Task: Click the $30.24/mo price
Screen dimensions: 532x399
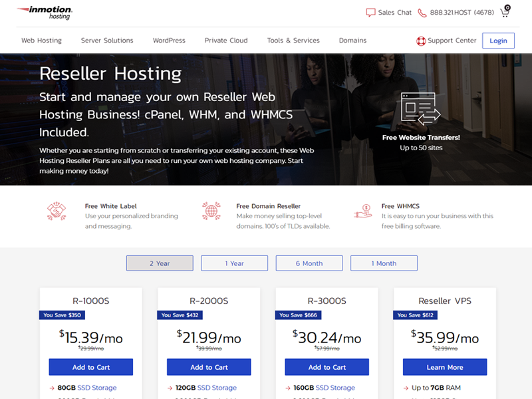Action: point(327,338)
